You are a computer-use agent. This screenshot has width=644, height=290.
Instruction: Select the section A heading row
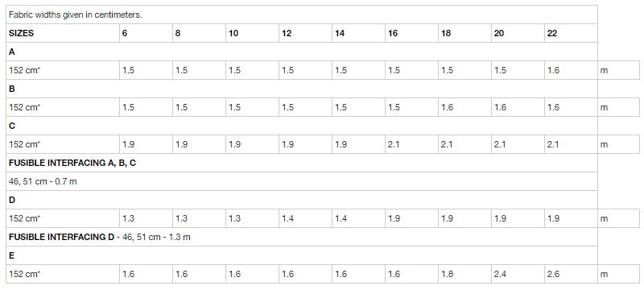(x=302, y=52)
